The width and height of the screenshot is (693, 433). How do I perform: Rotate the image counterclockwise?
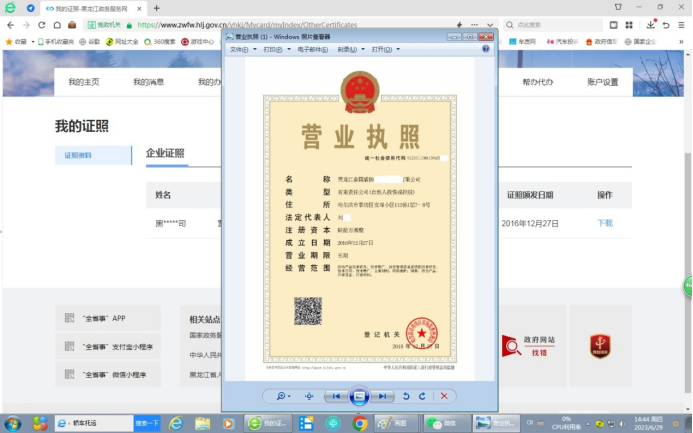405,396
